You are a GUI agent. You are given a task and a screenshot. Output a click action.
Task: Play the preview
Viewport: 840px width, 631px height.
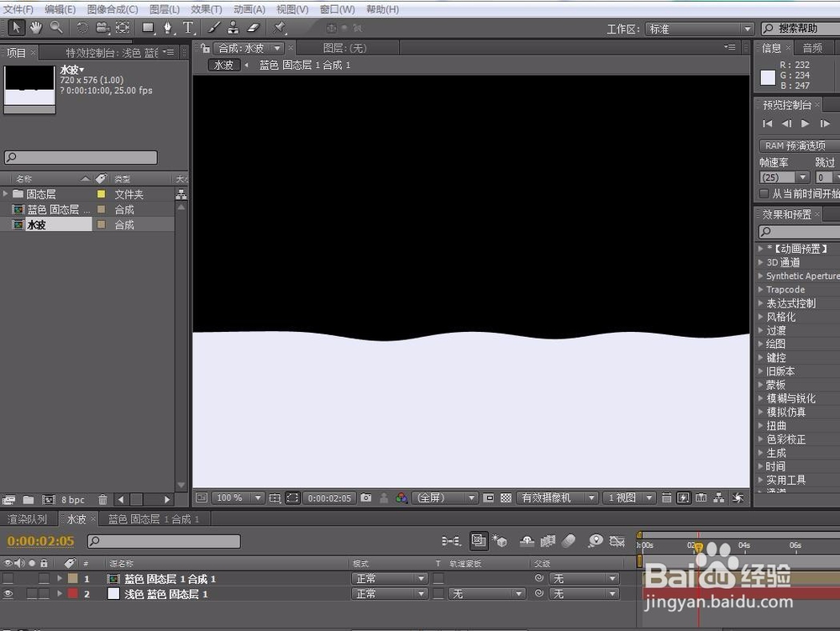pyautogui.click(x=805, y=124)
